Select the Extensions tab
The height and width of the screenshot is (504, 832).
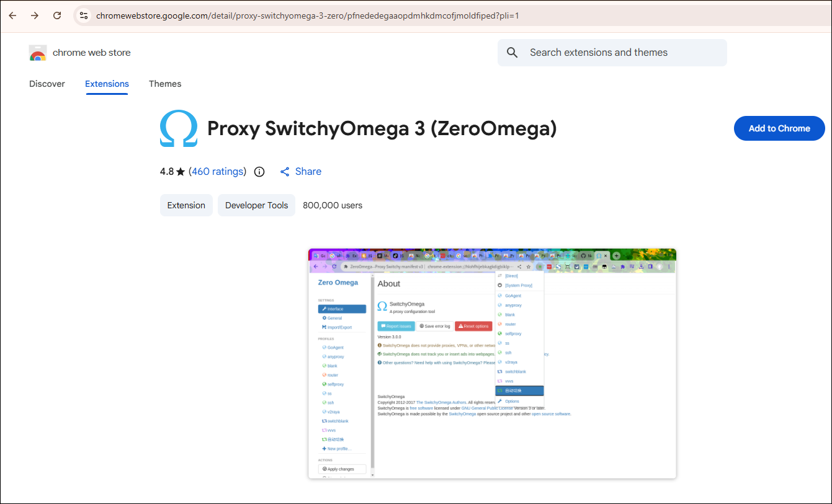(107, 84)
